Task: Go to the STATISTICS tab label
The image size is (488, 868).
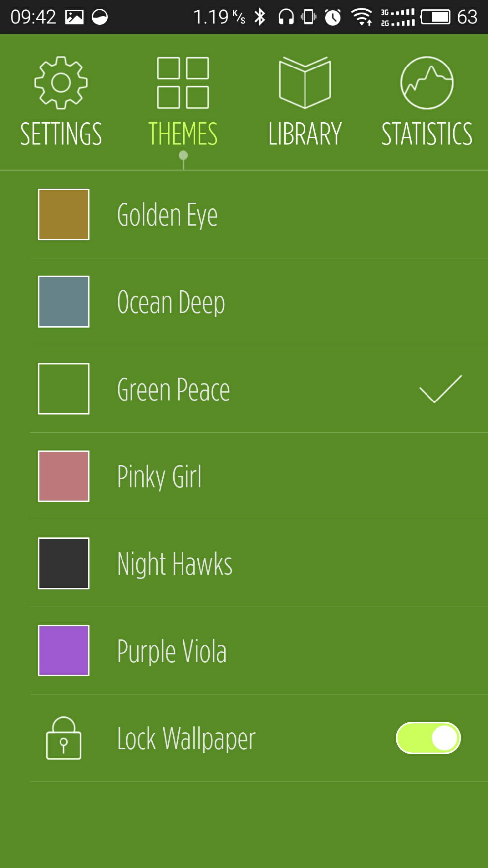Action: tap(427, 134)
